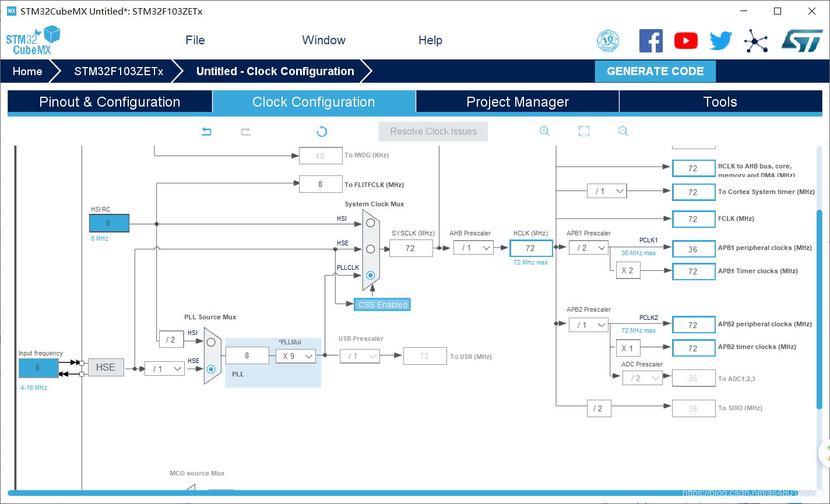Select HSI in PLL Source Mux
The height and width of the screenshot is (504, 830).
point(211,342)
